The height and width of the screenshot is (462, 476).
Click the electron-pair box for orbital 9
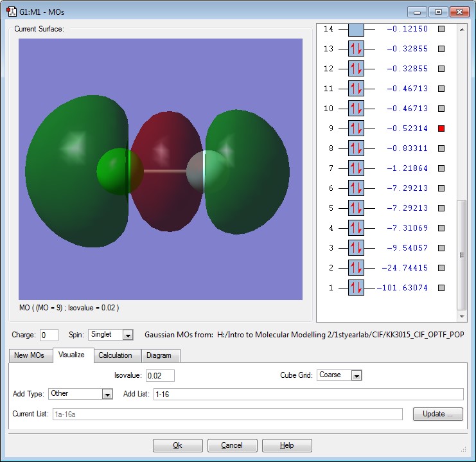pos(356,129)
